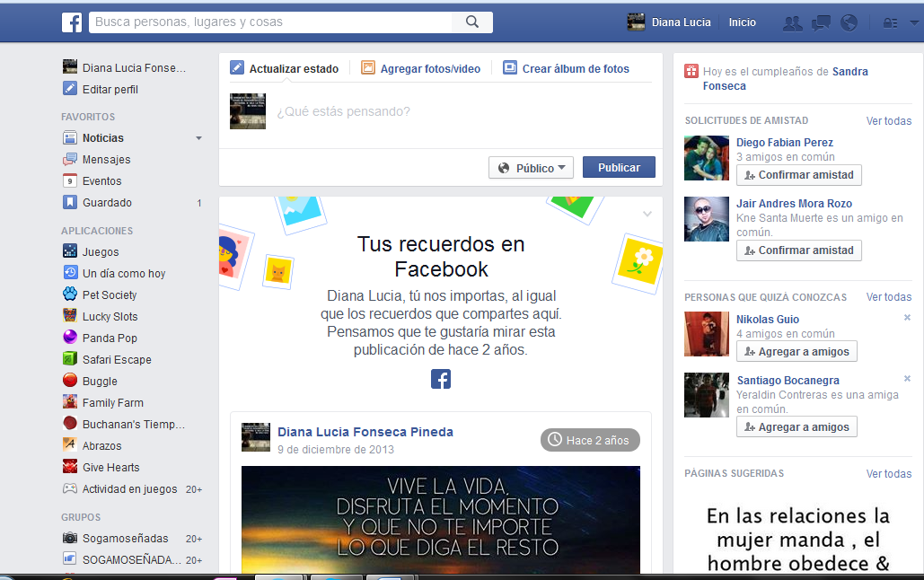This screenshot has height=580, width=924.
Task: Click 9 de diciembre de 2013 timestamp
Action: (x=336, y=450)
